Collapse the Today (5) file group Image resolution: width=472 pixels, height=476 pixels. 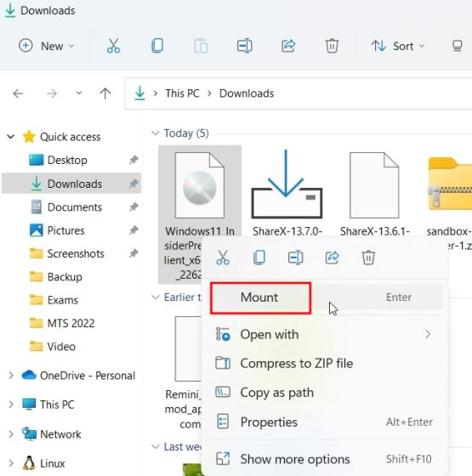coord(155,133)
